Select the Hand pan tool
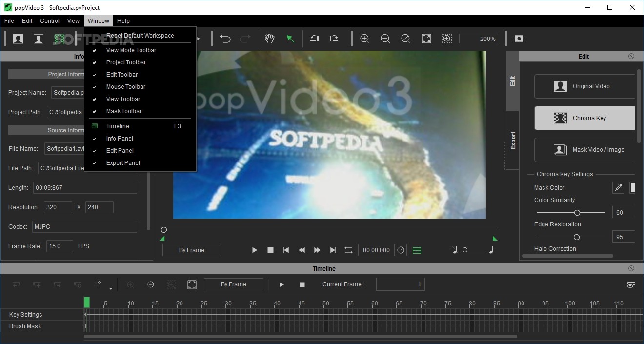This screenshot has height=344, width=644. 270,39
